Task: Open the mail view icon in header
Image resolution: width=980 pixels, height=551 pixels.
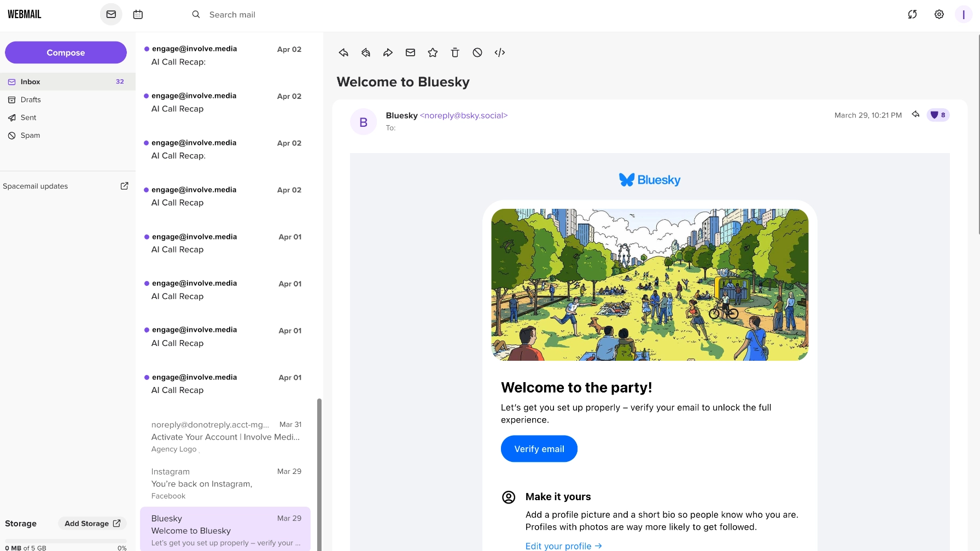Action: point(111,14)
